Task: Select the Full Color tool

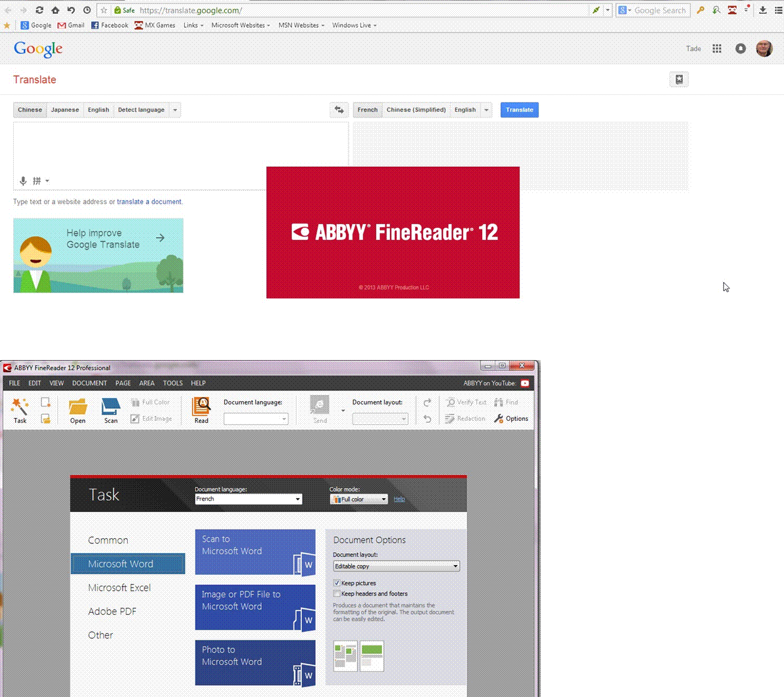Action: click(x=150, y=402)
